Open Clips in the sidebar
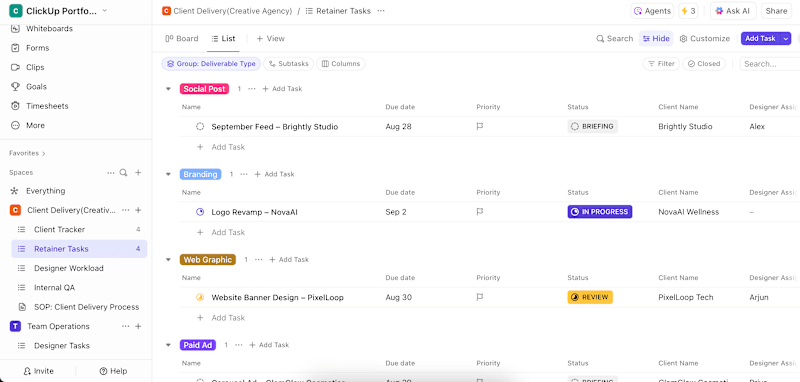Screen dimensions: 800x382 pos(28,67)
